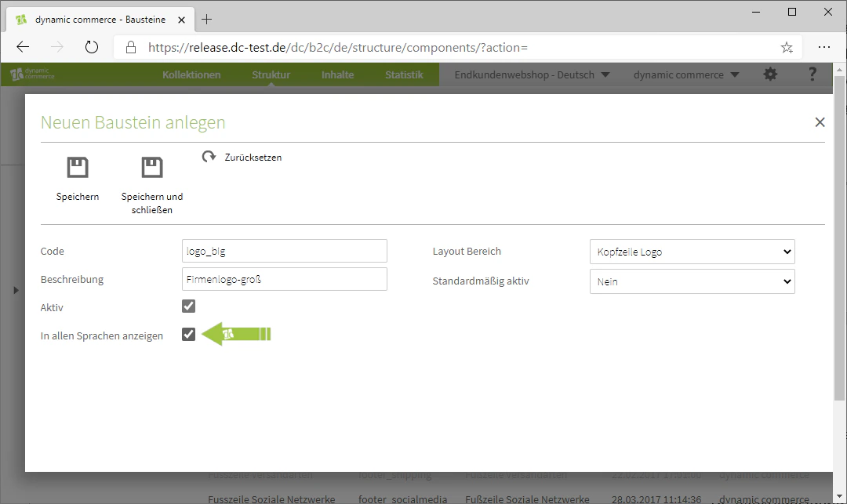Go back with browser back arrow
The height and width of the screenshot is (504, 847).
click(23, 47)
